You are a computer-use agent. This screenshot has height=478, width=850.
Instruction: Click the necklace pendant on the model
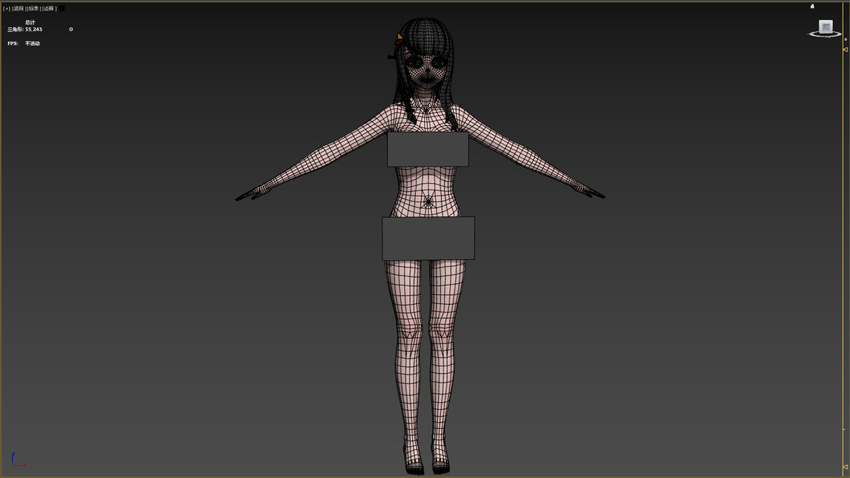point(427,111)
